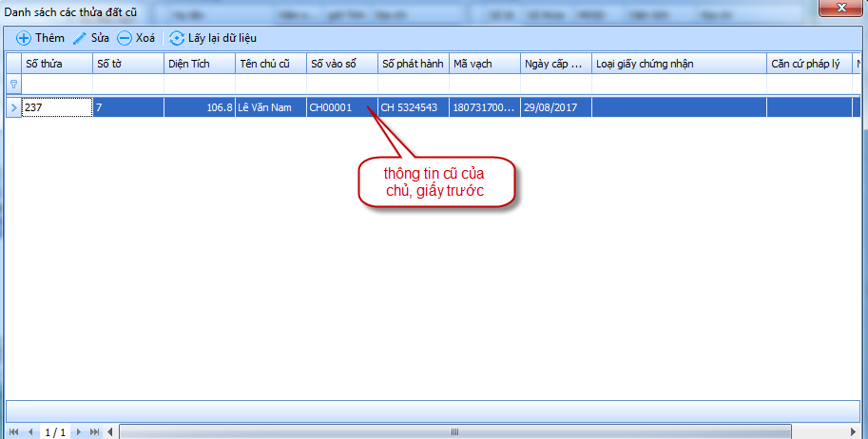The image size is (868, 439).
Task: Click the Số tờ filter input field
Action: pos(127,85)
